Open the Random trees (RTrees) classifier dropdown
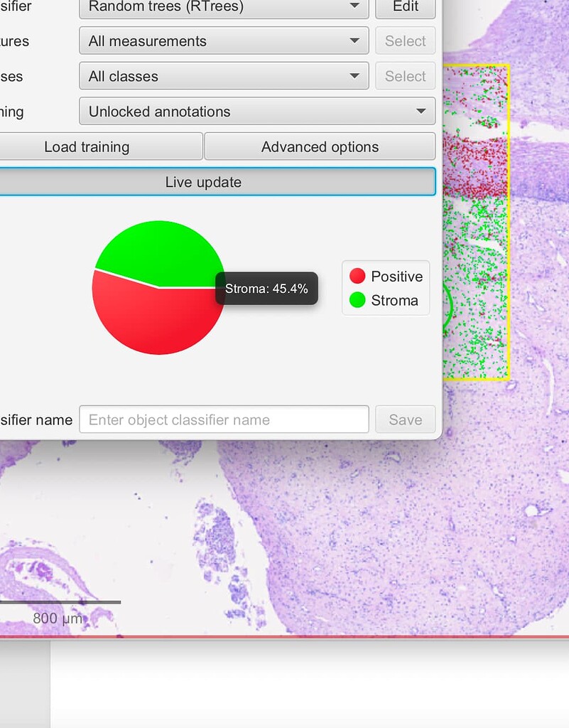The height and width of the screenshot is (728, 569). [213, 8]
